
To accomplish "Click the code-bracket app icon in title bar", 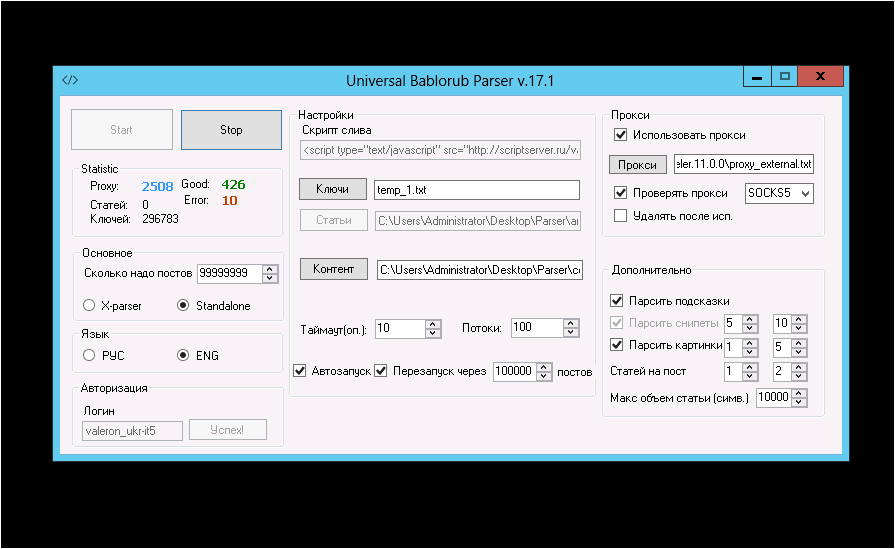I will [70, 80].
